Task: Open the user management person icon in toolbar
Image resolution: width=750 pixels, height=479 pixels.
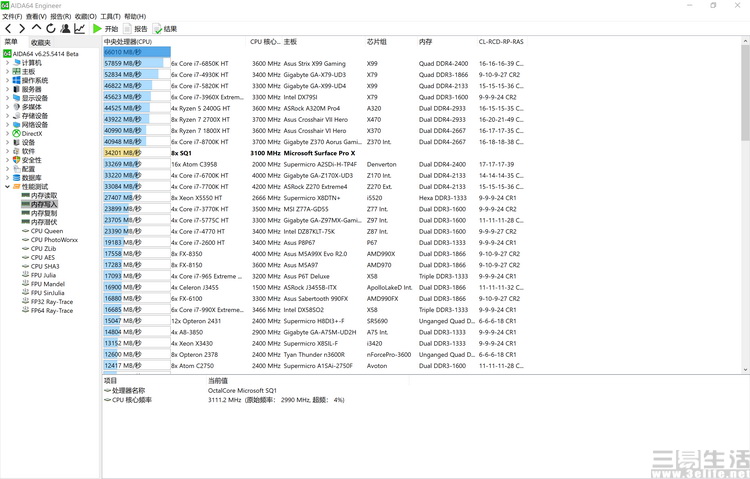Action: (x=66, y=29)
